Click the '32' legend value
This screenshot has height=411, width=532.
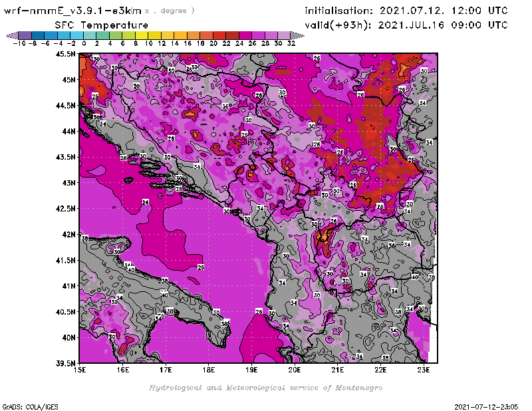[291, 43]
